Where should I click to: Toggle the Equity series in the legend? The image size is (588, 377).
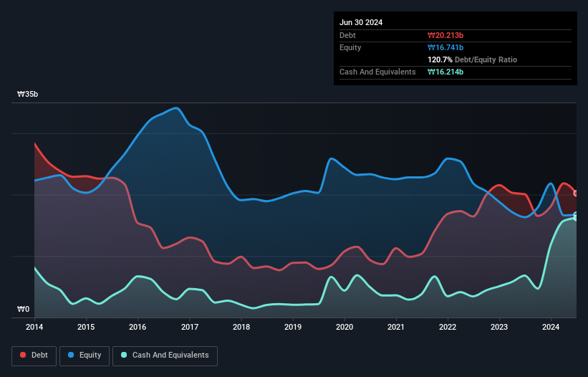tap(85, 355)
